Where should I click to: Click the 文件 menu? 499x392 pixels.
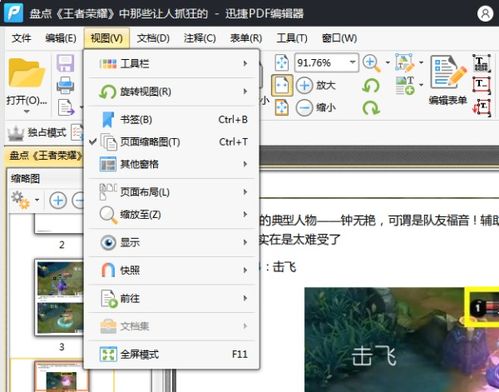(21, 38)
